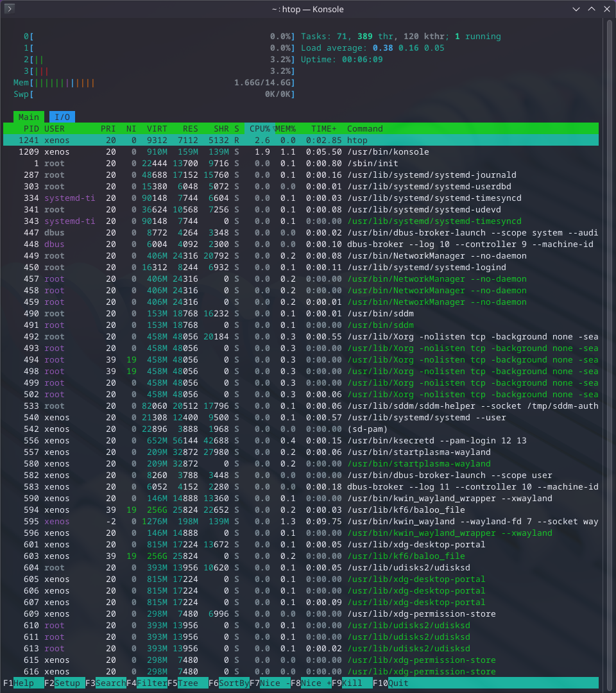616x693 pixels.
Task: Select the systemd-logind process row
Action: [x=301, y=268]
